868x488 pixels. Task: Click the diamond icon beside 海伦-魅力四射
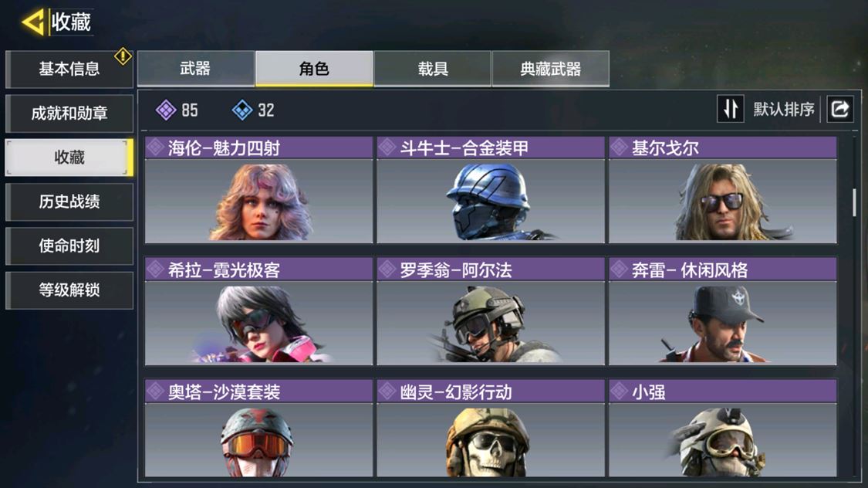pos(155,147)
